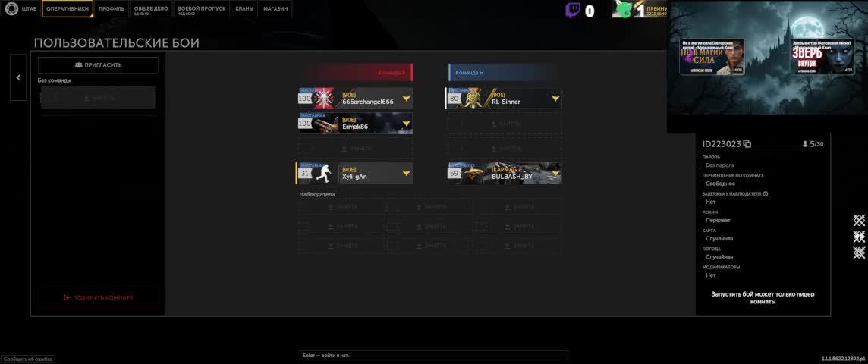Screen dimensions: 868x364
Task: Click the ПОЛЬЗОВАТЕЛЬСКИЕ БОИ page title
Action: click(116, 42)
